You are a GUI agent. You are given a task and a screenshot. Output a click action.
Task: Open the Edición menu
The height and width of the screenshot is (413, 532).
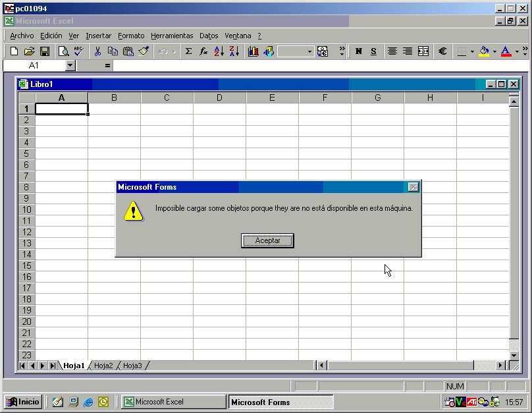coord(51,36)
